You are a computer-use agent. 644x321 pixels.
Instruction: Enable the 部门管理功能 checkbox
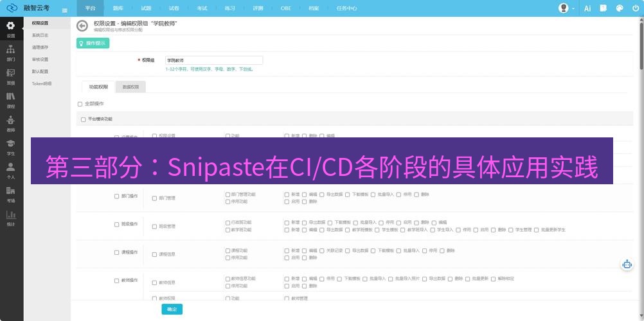tap(228, 195)
